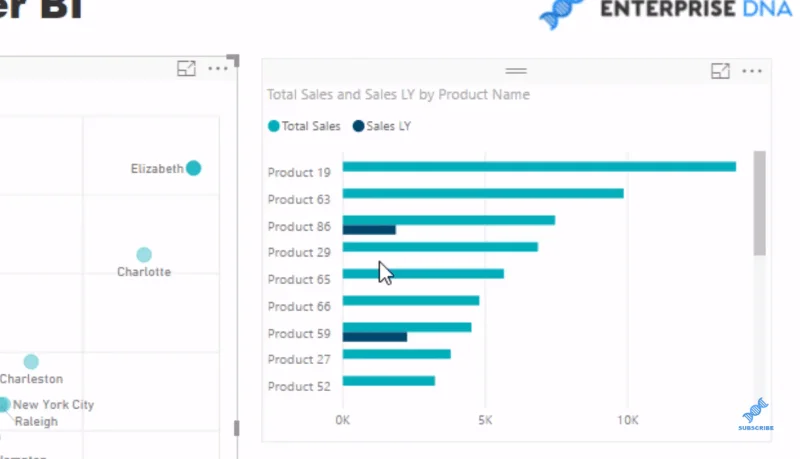Viewport: 800px width, 459px height.
Task: Open focus mode on bar chart visual
Action: pos(720,71)
